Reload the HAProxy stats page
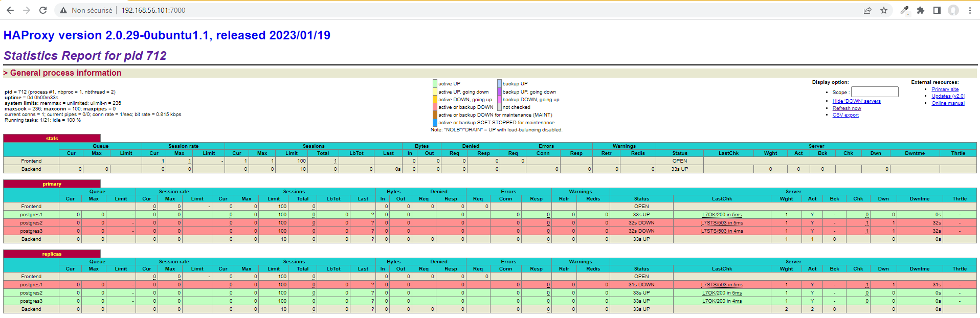Image resolution: width=980 pixels, height=318 pixels. tap(43, 10)
